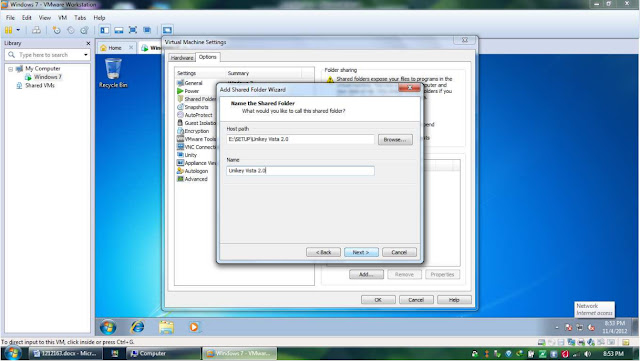Click the Host path input field
The image size is (640, 361).
coord(300,139)
